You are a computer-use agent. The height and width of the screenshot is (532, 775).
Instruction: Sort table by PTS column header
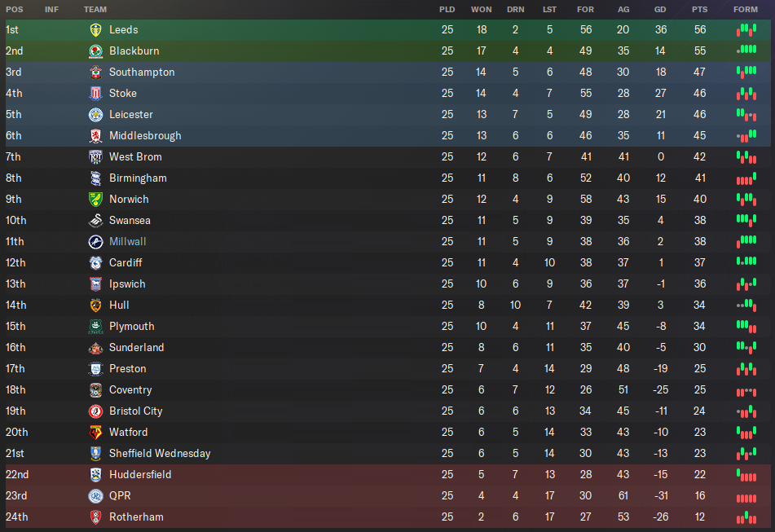699,9
